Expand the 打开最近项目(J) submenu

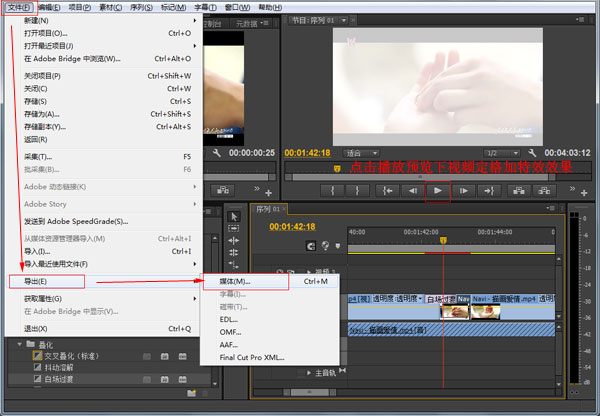click(104, 46)
